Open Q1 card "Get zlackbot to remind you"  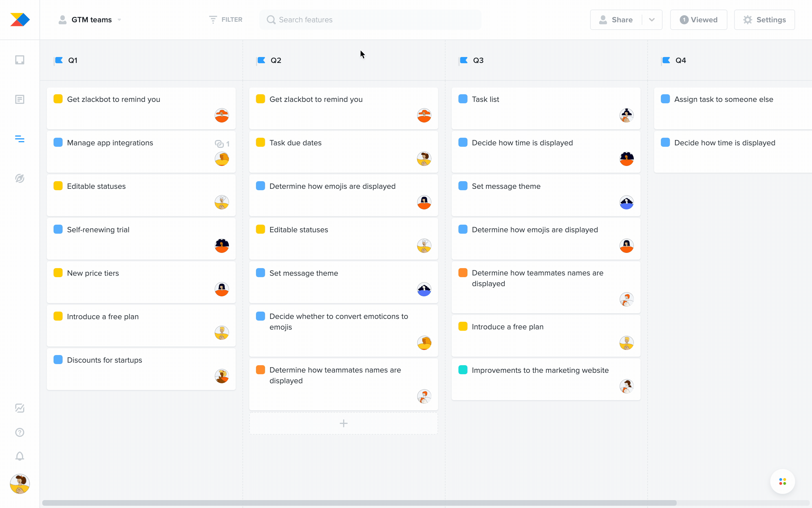pyautogui.click(x=141, y=108)
